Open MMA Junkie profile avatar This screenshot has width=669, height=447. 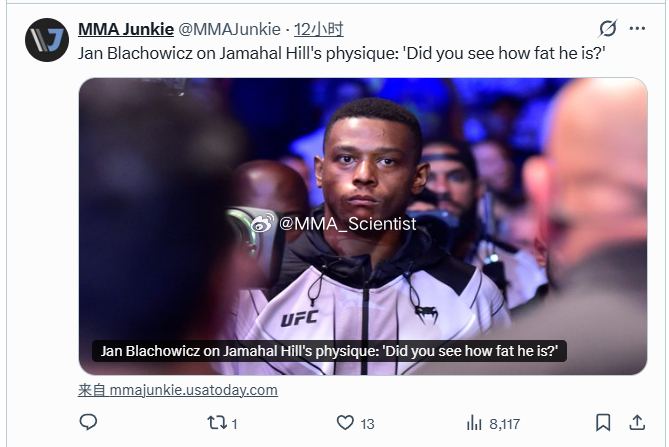(x=47, y=40)
